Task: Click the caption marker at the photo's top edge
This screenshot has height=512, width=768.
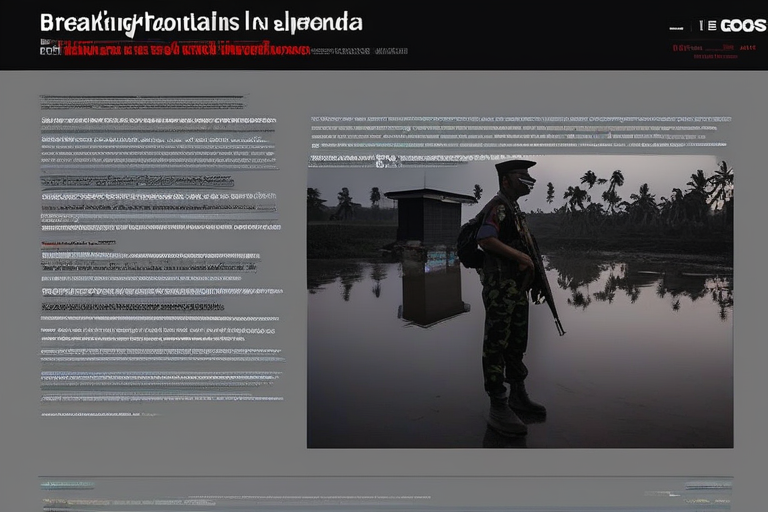Action: click(381, 161)
